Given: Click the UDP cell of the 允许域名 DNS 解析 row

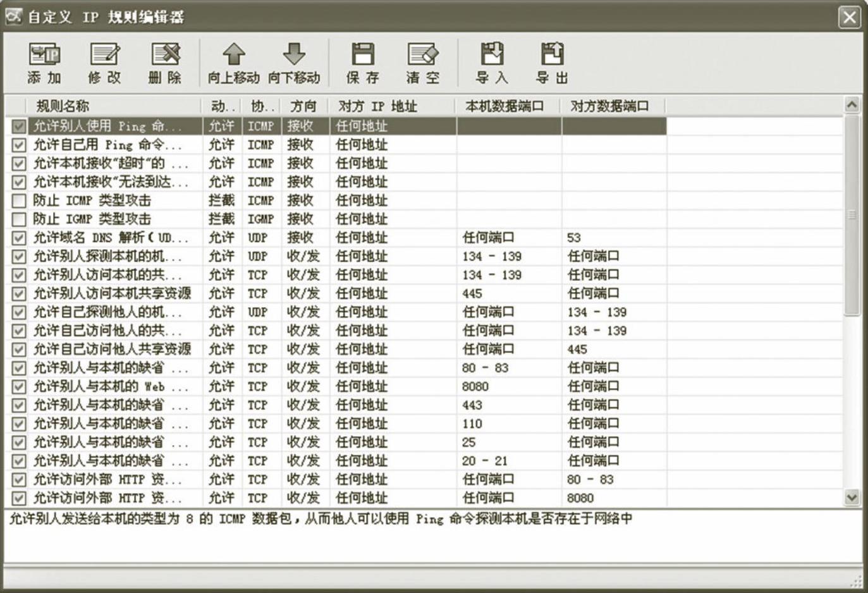Looking at the screenshot, I should tap(257, 238).
